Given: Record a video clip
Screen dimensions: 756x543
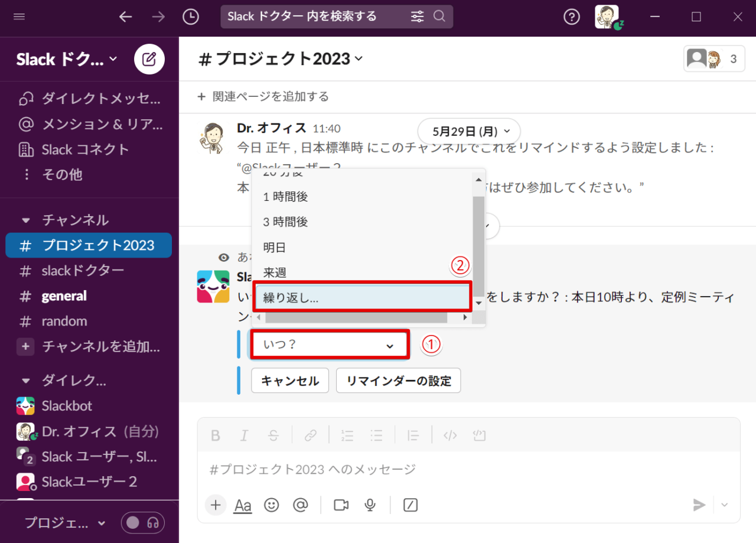Looking at the screenshot, I should 341,505.
